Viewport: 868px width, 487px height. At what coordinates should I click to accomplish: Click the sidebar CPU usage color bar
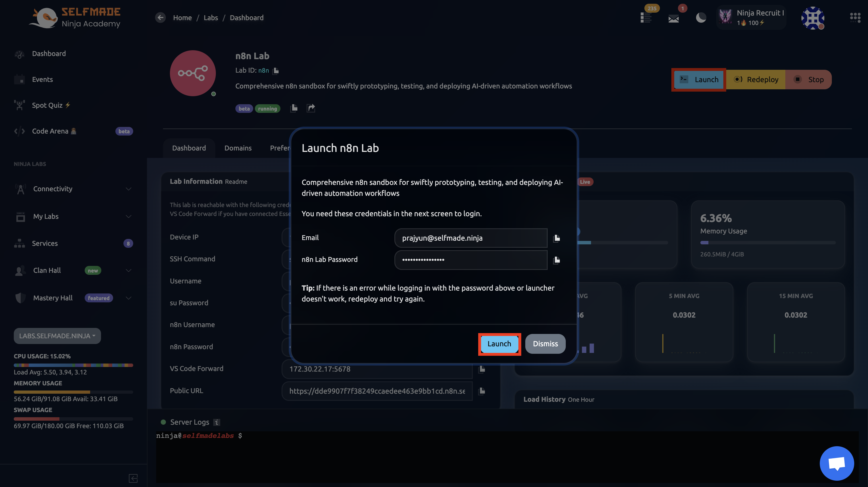[x=73, y=365]
